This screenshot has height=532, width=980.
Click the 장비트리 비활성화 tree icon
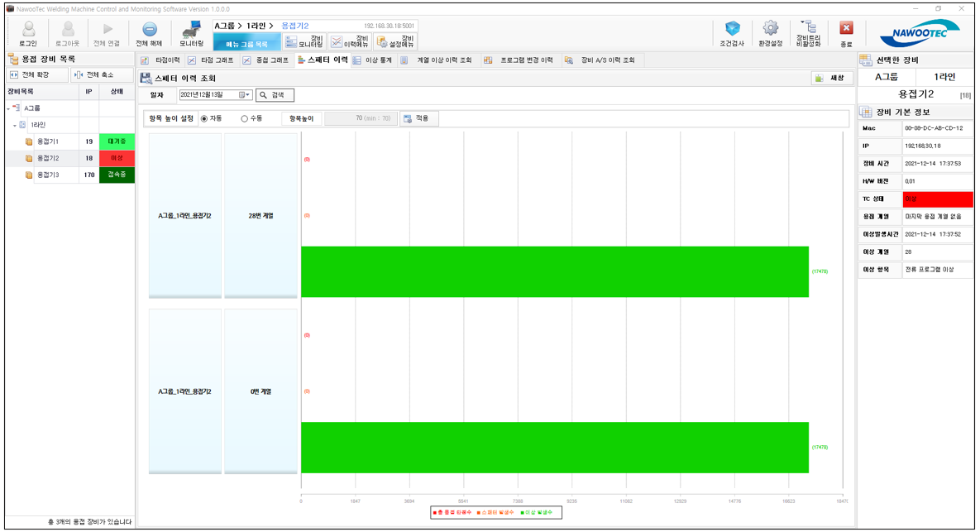(x=808, y=28)
